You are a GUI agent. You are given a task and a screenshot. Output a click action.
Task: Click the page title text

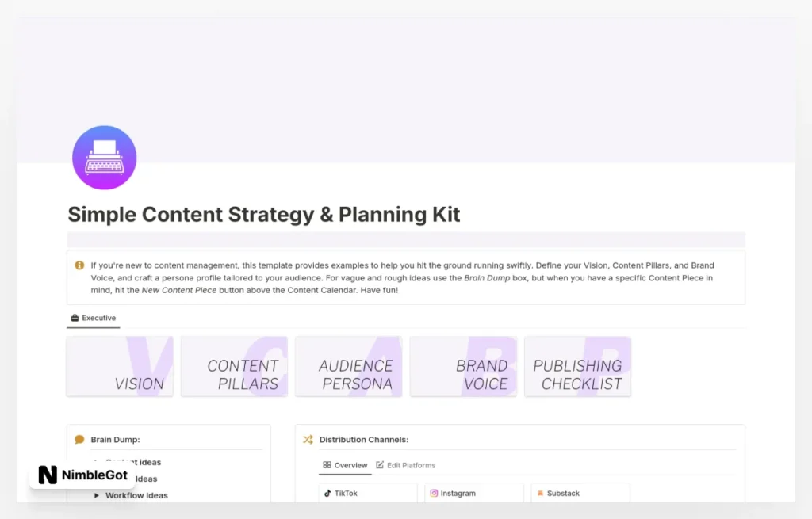(x=263, y=214)
